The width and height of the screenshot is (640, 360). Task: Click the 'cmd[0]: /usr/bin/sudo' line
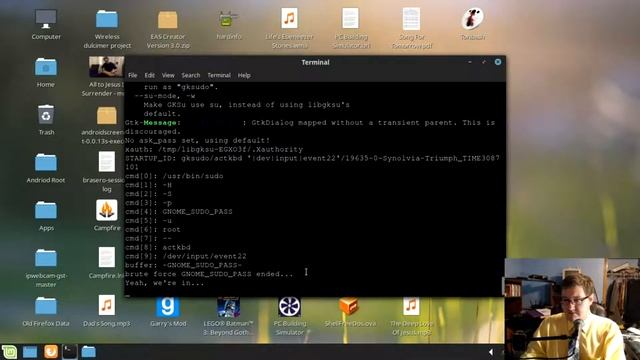tap(174, 176)
